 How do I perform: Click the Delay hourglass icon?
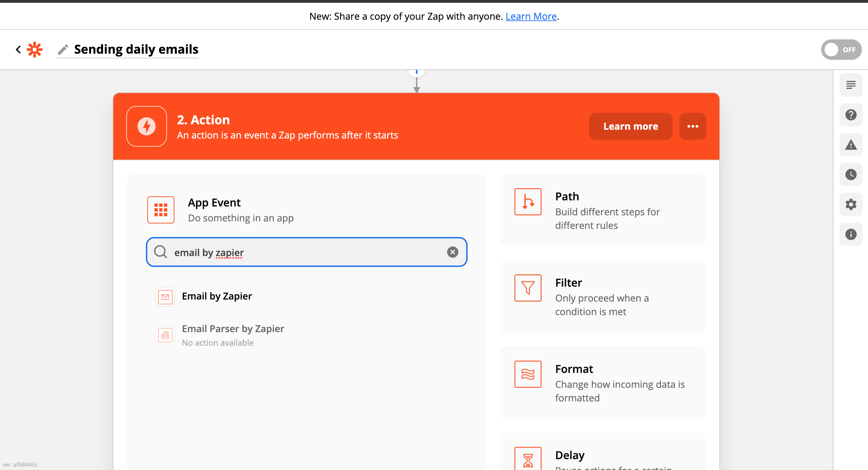coord(528,459)
